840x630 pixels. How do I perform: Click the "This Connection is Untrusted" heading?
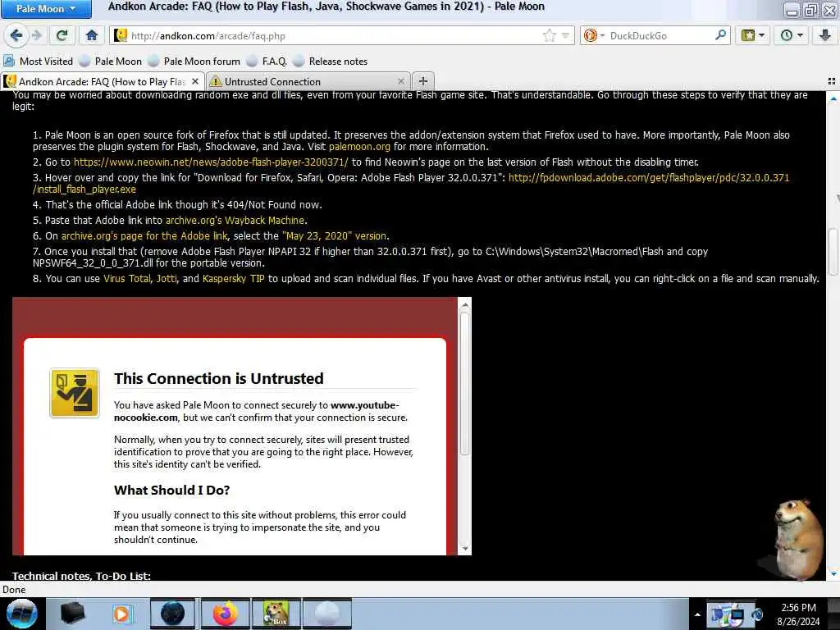(x=218, y=378)
